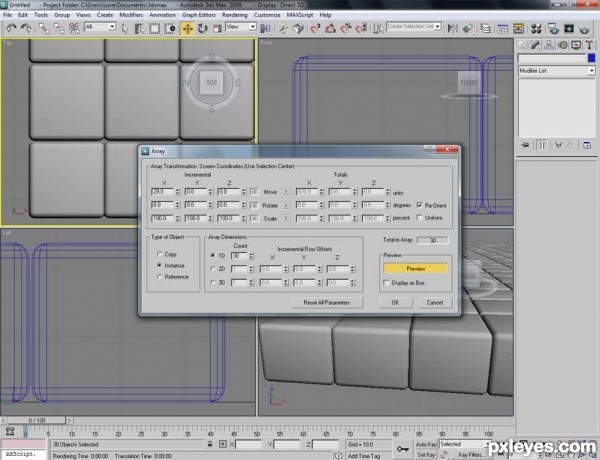The image size is (600, 460).
Task: Click the Incremental X Move value field
Action: point(163,192)
